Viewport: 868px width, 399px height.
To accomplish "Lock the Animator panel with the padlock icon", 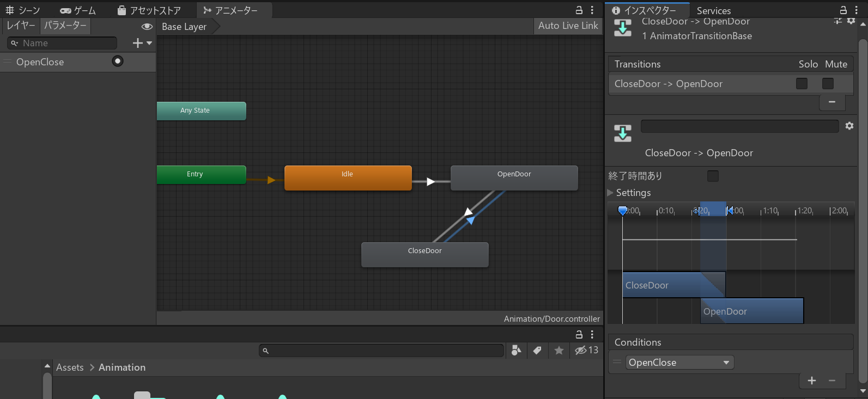I will [x=579, y=10].
